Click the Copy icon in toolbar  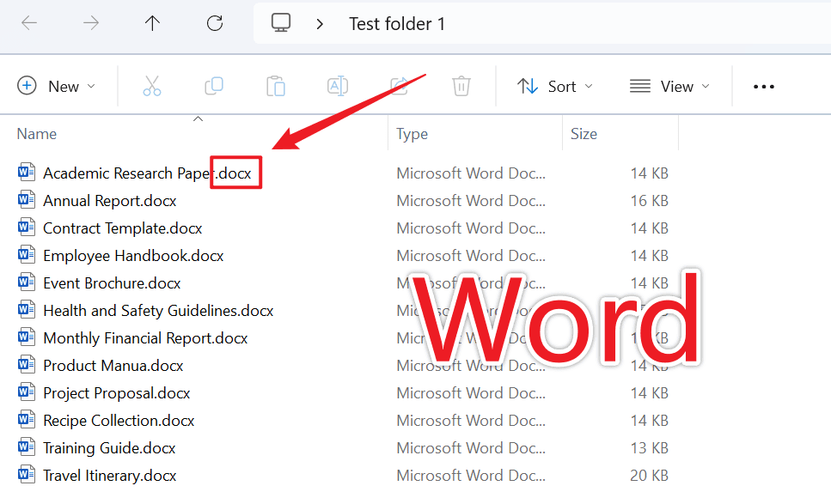tap(214, 86)
